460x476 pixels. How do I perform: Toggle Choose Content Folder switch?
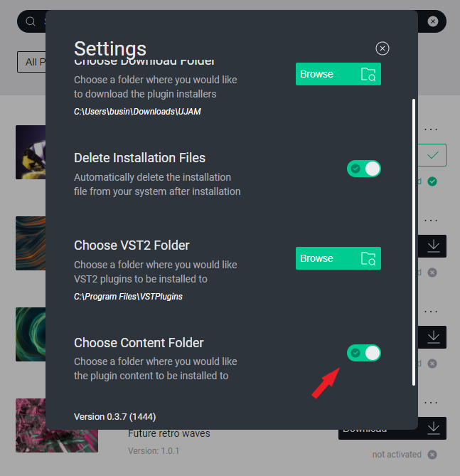click(x=364, y=353)
